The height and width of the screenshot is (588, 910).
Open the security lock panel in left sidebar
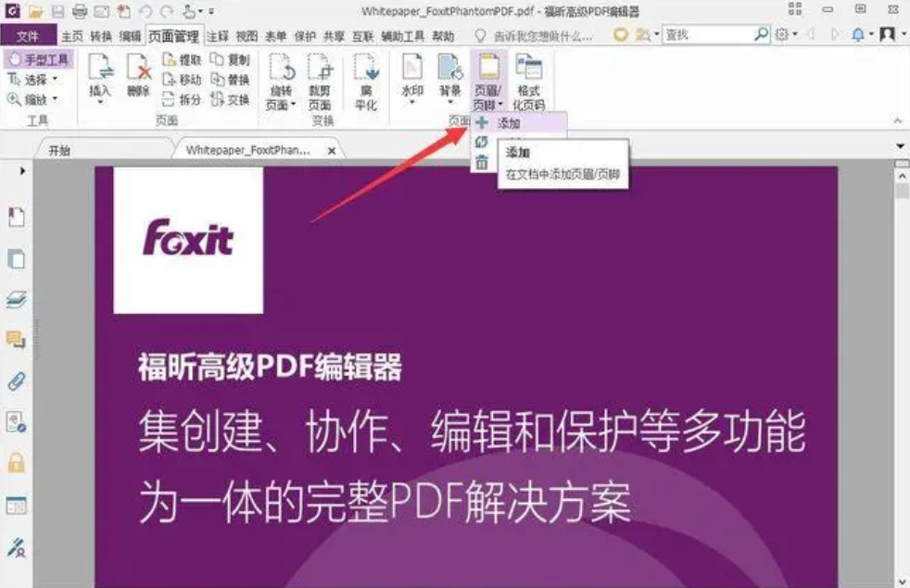(17, 463)
